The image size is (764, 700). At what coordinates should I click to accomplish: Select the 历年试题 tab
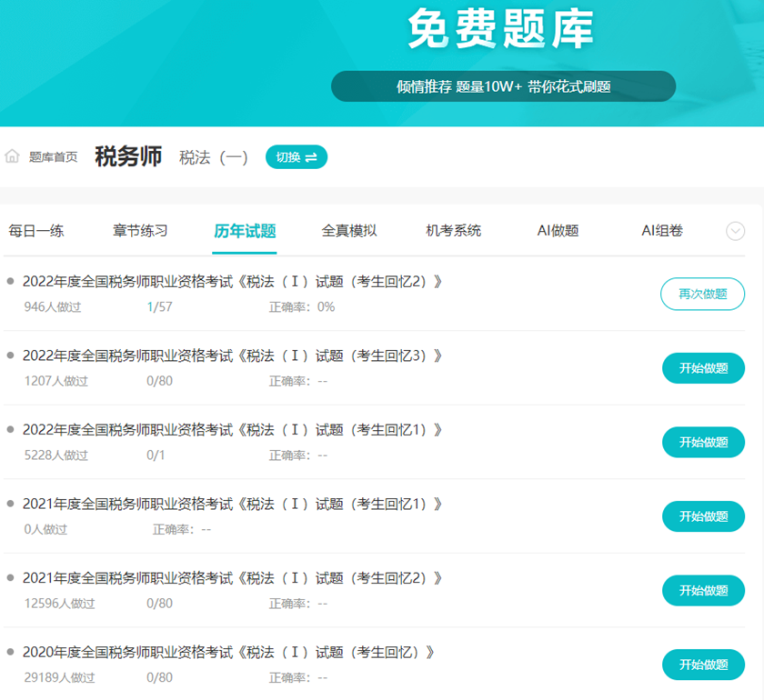(x=243, y=231)
